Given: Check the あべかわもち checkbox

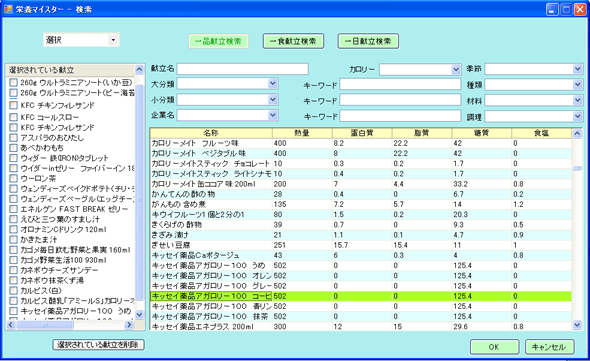Looking at the screenshot, I should pos(14,148).
